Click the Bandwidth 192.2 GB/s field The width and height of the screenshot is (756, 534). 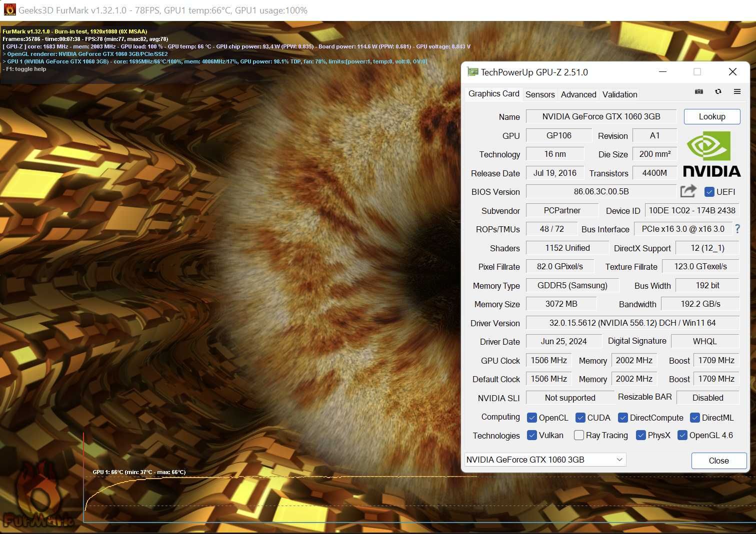[x=700, y=304]
